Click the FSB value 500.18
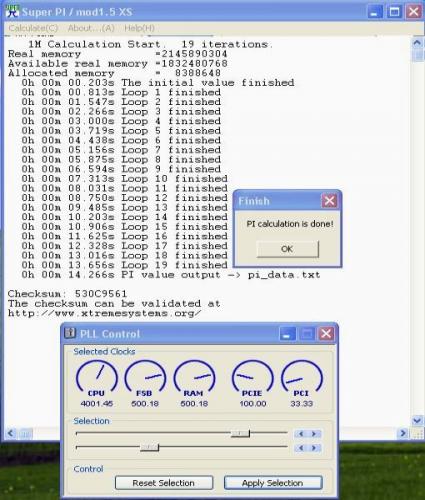Image resolution: width=425 pixels, height=500 pixels. (x=145, y=404)
